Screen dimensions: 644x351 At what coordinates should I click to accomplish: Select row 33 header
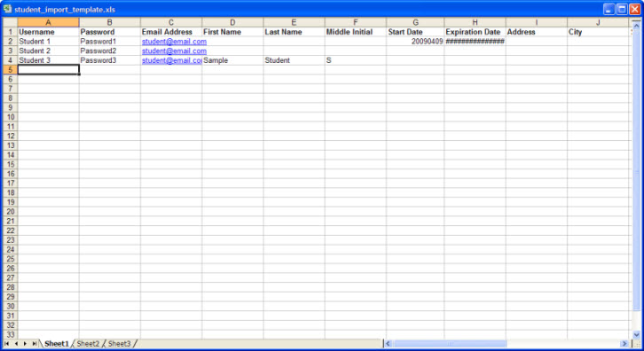pyautogui.click(x=11, y=334)
